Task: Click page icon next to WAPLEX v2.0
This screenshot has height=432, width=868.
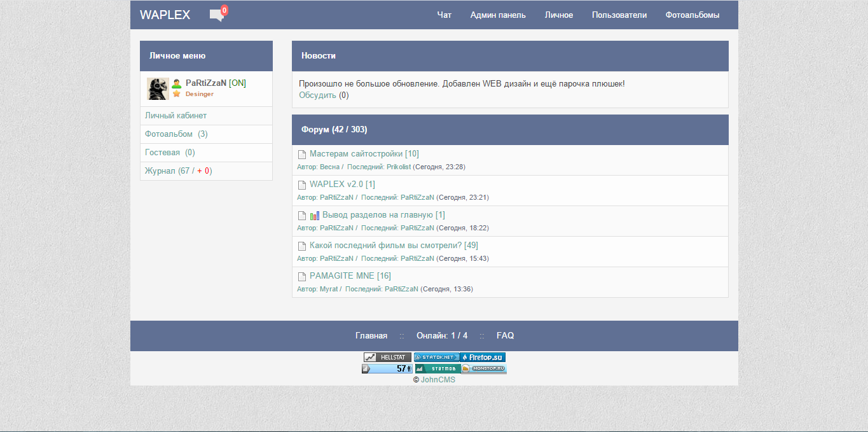Action: pos(302,185)
